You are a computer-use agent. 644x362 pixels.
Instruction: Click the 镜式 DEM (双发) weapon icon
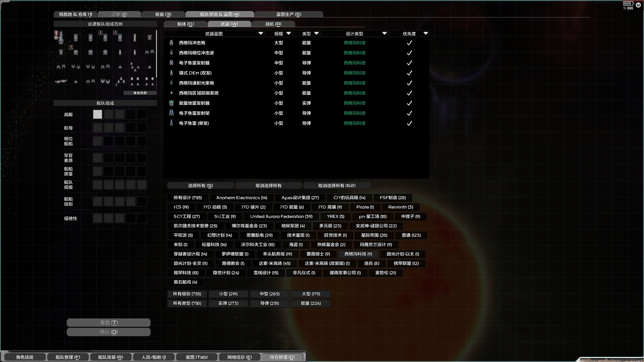pos(171,73)
